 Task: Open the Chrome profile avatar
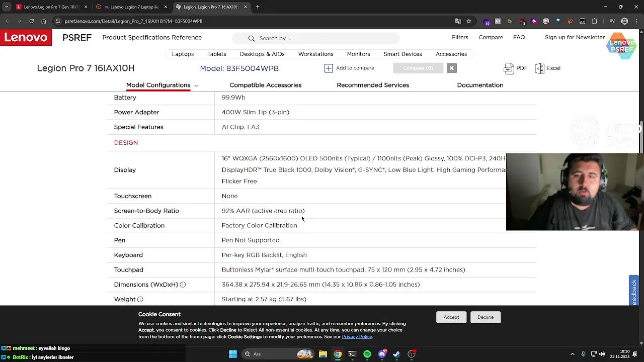tap(624, 21)
